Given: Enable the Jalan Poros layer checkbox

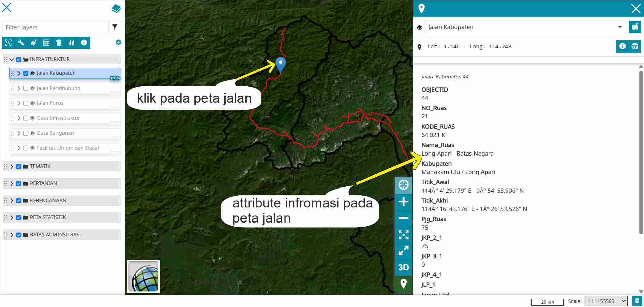Looking at the screenshot, I should click(26, 103).
